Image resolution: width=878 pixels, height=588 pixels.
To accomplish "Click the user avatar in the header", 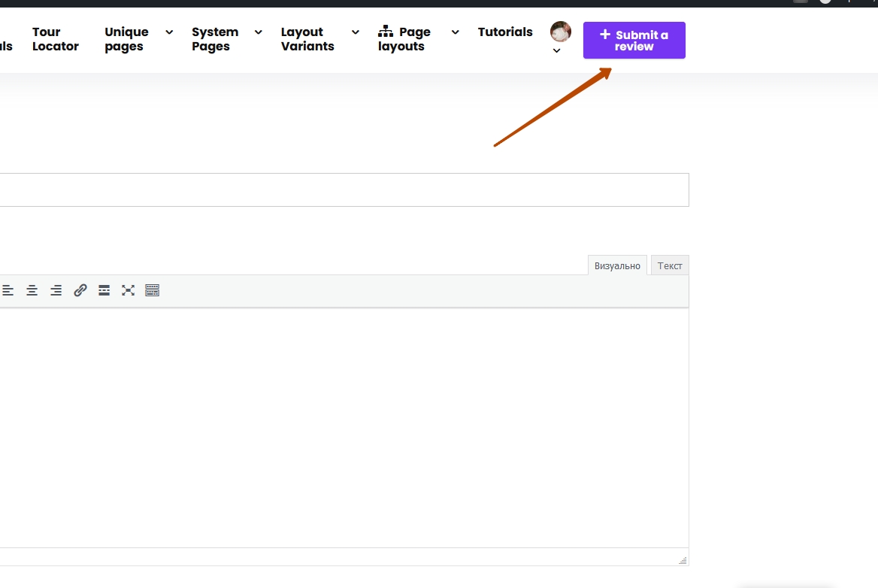I will pyautogui.click(x=560, y=32).
